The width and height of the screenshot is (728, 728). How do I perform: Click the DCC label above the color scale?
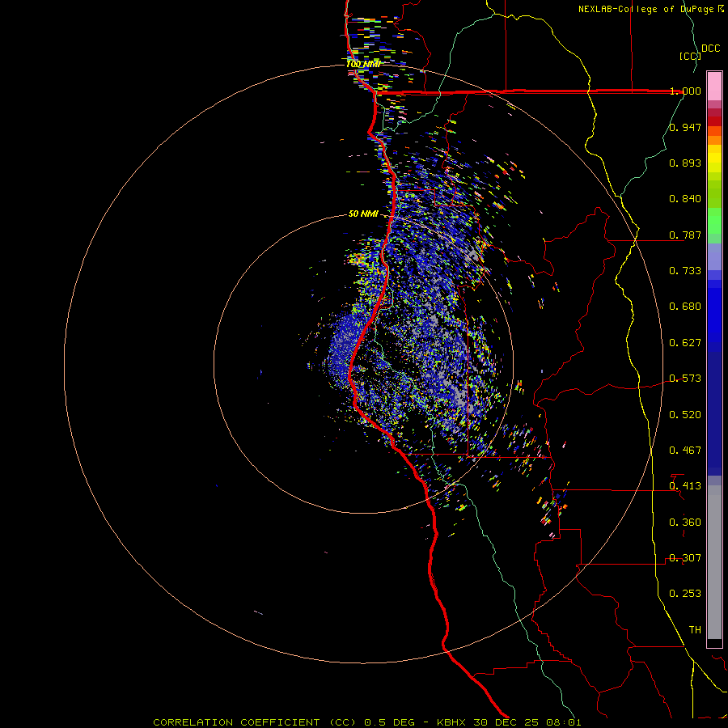(710, 49)
